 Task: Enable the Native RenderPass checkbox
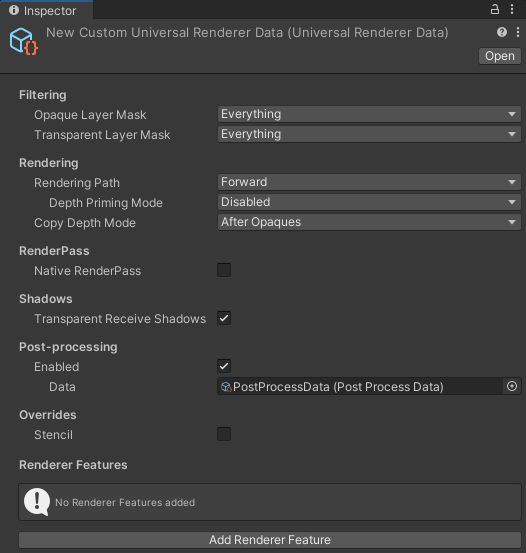click(x=224, y=270)
